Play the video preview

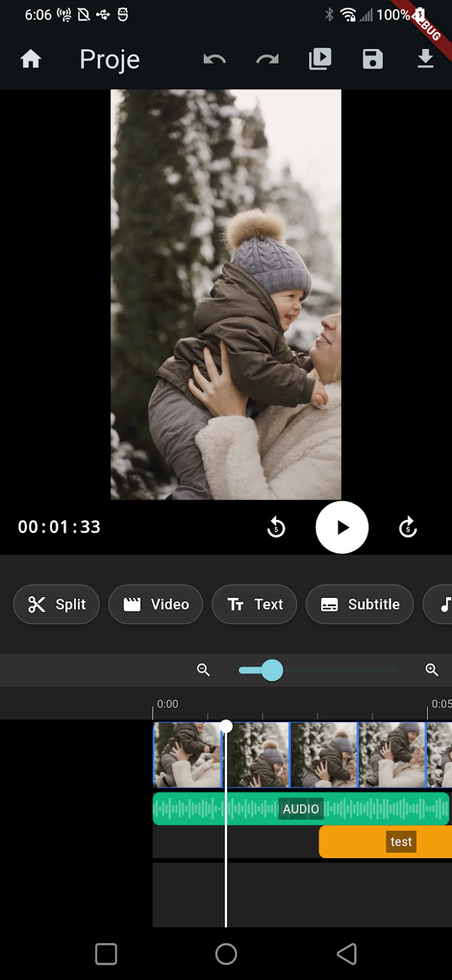click(342, 527)
